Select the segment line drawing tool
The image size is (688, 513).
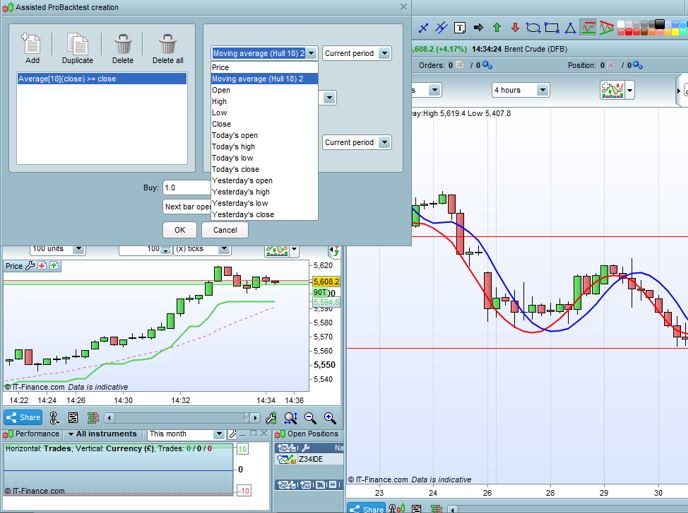tap(423, 28)
